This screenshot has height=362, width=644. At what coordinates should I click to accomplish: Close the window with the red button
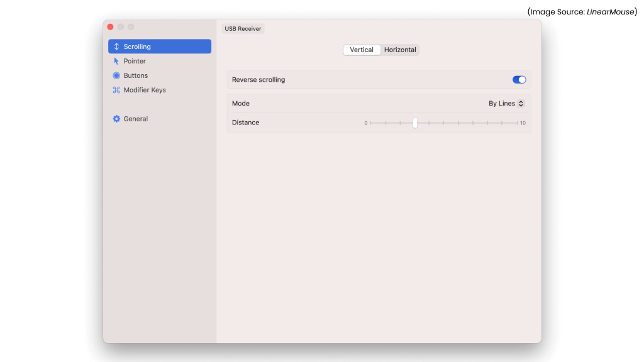click(111, 27)
